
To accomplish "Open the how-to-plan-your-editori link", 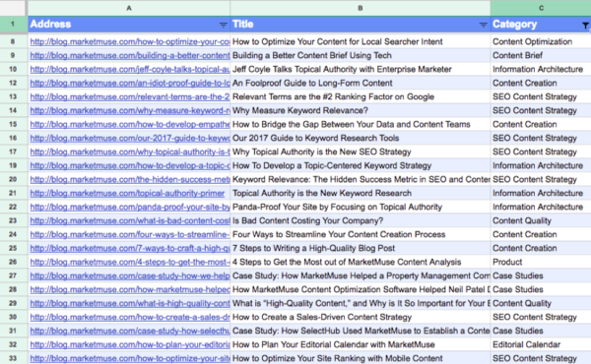I will click(x=130, y=344).
